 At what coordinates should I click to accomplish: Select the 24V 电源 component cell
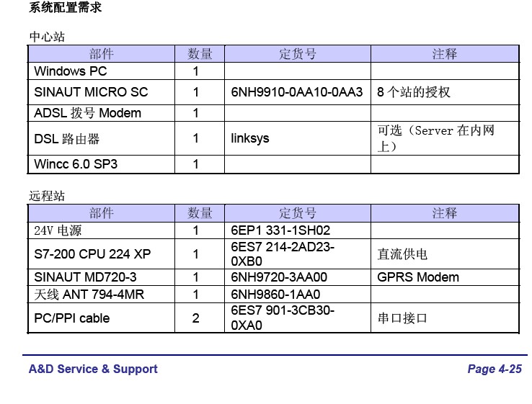click(x=58, y=231)
